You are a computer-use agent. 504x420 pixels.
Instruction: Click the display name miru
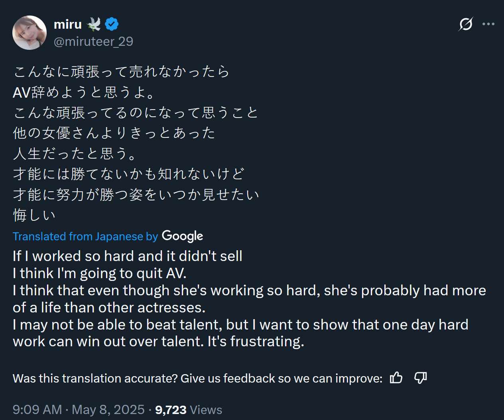point(67,24)
